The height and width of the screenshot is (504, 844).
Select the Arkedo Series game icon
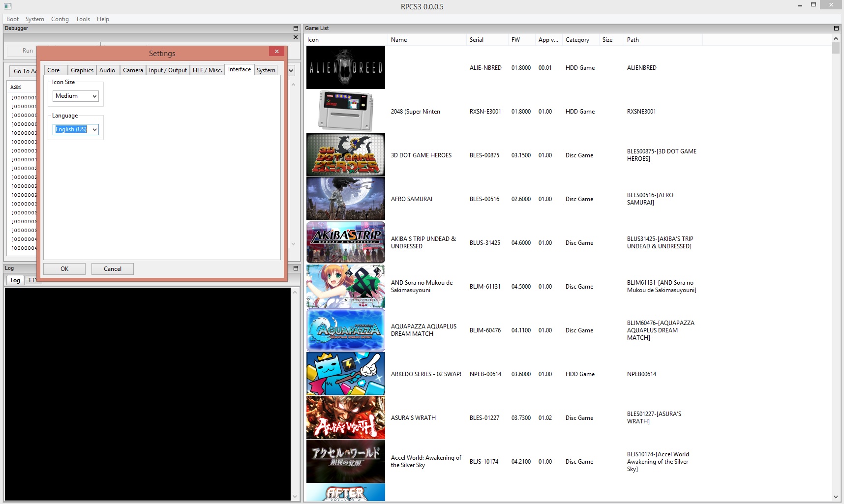(345, 374)
